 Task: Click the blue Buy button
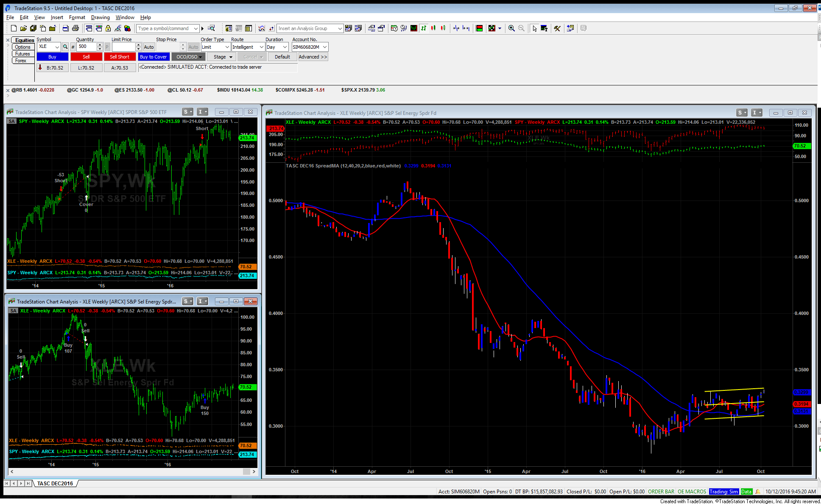[52, 57]
